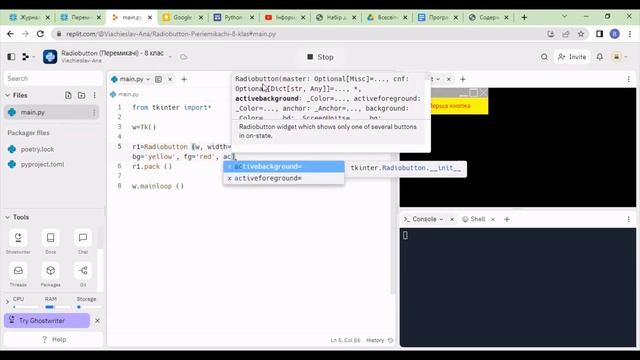Go back in browser
The height and width of the screenshot is (360, 640).
pyautogui.click(x=10, y=34)
